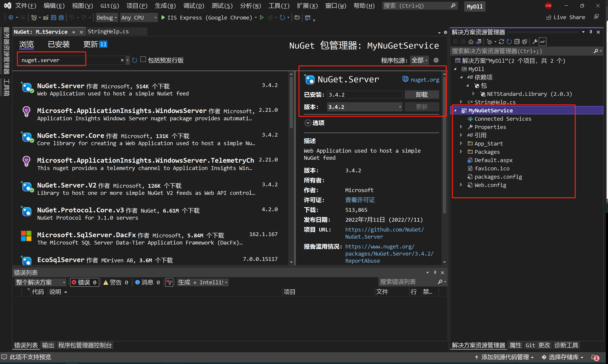Click the Save file icon
This screenshot has width=608, height=364.
pyautogui.click(x=53, y=17)
